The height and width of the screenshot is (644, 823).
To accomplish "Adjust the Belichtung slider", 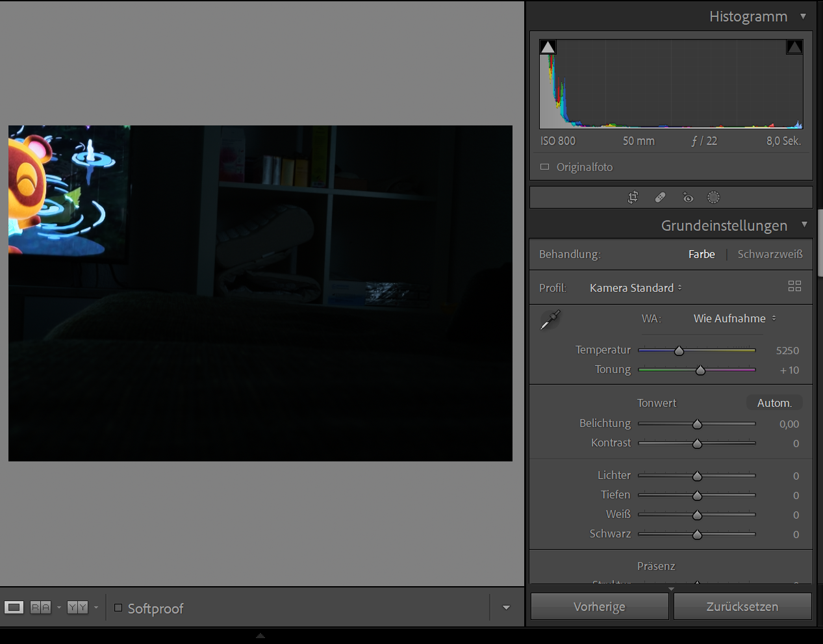I will pos(697,424).
